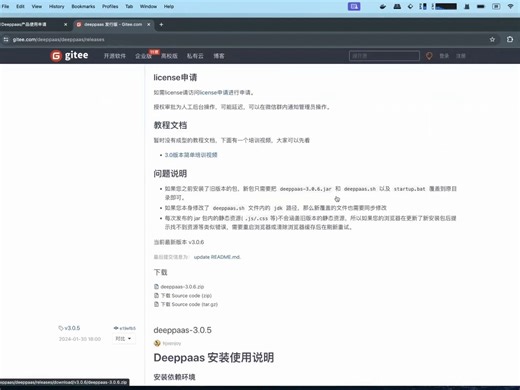Open 开源软件 in Gitee navigation

pyautogui.click(x=115, y=56)
